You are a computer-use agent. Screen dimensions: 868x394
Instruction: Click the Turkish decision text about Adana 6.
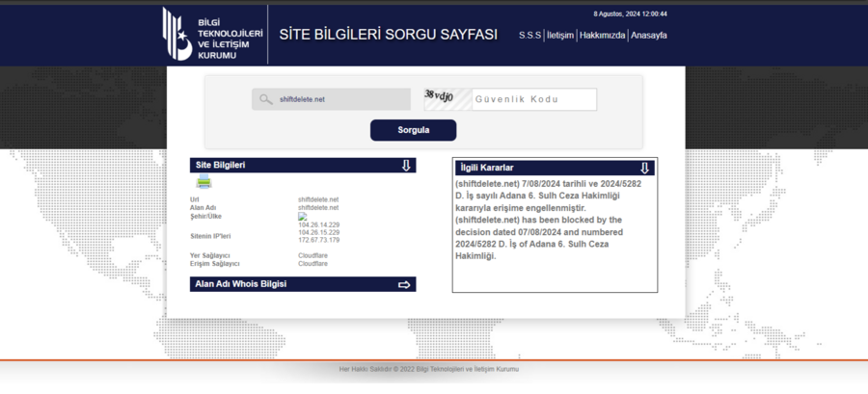549,197
